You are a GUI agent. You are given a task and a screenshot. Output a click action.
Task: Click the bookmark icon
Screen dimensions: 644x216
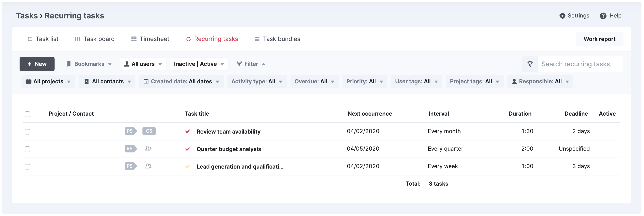pyautogui.click(x=69, y=64)
